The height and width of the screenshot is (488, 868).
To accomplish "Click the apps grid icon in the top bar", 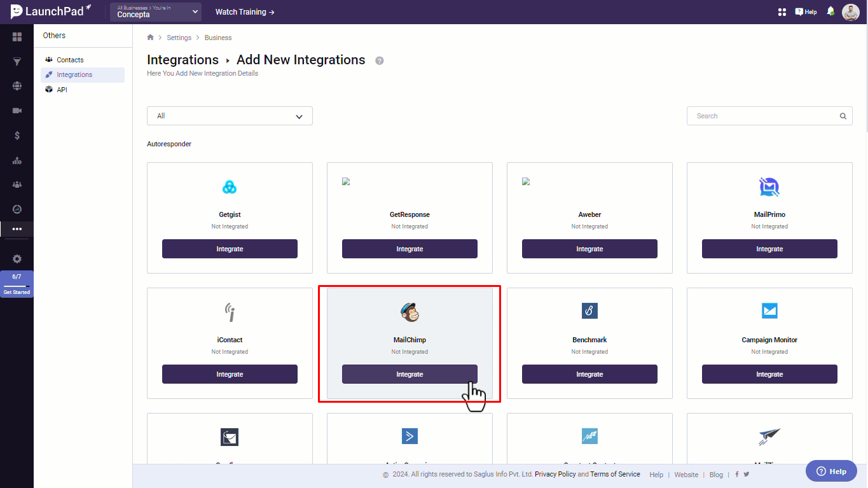I will tap(782, 11).
